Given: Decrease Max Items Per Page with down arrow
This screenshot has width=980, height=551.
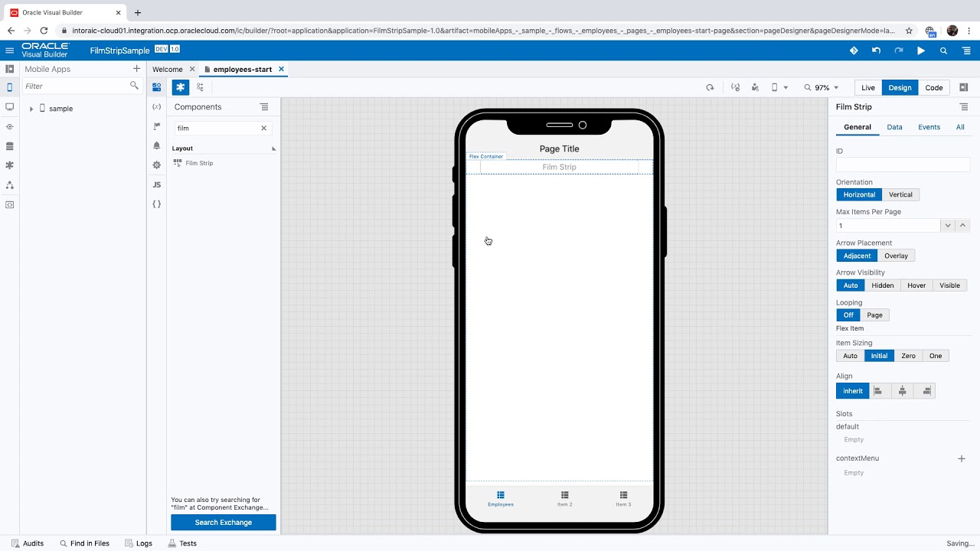Looking at the screenshot, I should [x=948, y=225].
